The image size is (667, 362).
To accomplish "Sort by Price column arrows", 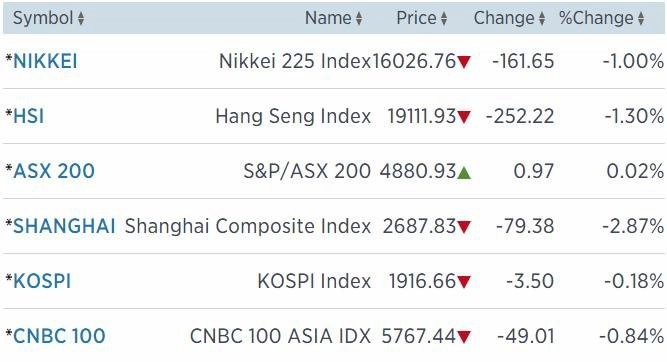I will click(x=444, y=19).
